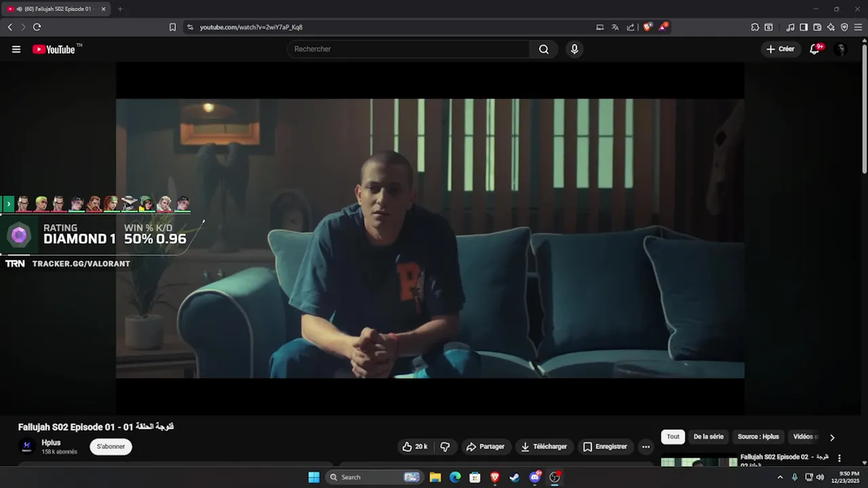Switch to the Fallujah S02 Episode 01 tab
Screen dimensions: 868x488
tap(56, 9)
